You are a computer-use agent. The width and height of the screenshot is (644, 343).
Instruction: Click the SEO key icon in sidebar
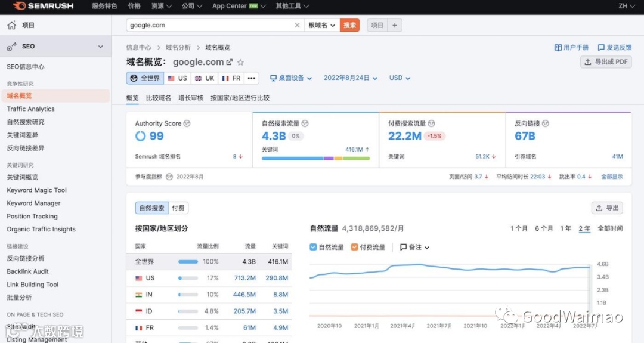click(11, 47)
